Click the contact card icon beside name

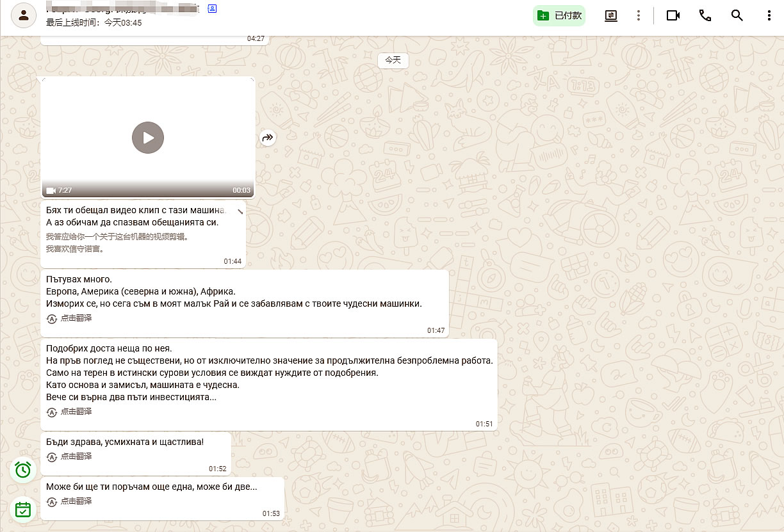click(x=212, y=9)
